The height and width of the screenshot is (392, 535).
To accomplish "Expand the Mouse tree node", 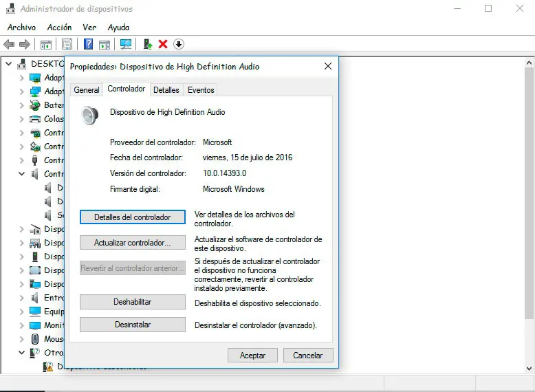I will point(21,339).
